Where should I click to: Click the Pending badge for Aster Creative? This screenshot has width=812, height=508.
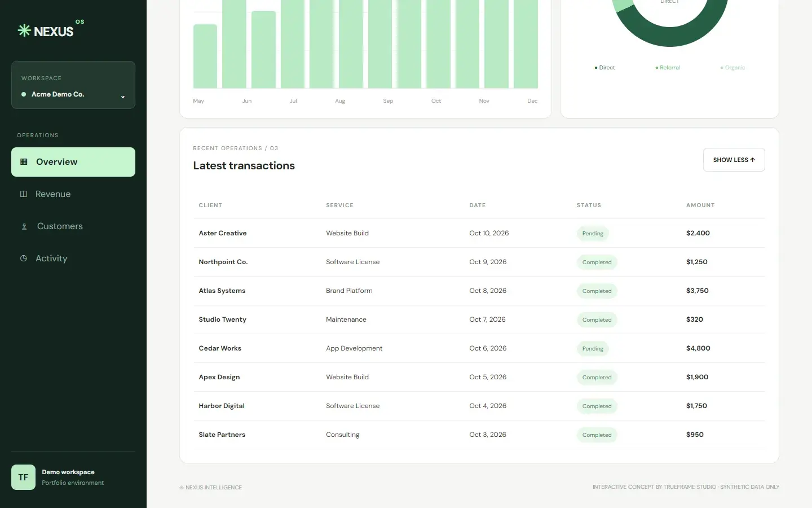(593, 234)
